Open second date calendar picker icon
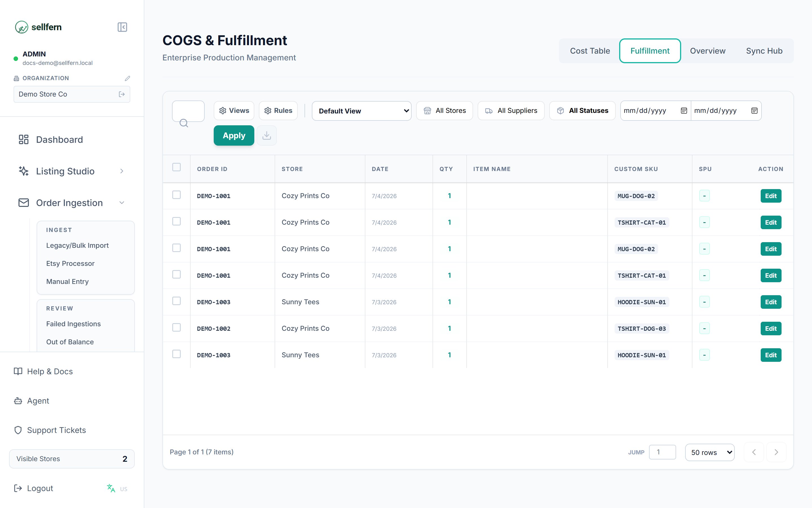Image resolution: width=812 pixels, height=508 pixels. pos(754,111)
